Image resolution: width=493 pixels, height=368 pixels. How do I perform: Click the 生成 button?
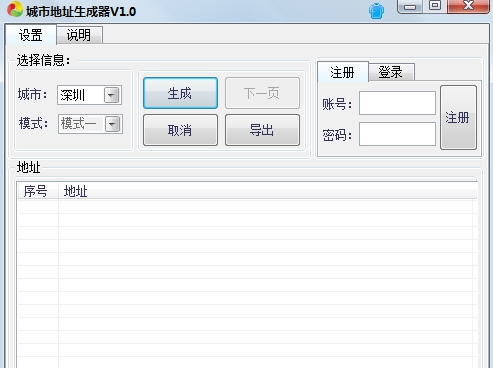point(180,93)
